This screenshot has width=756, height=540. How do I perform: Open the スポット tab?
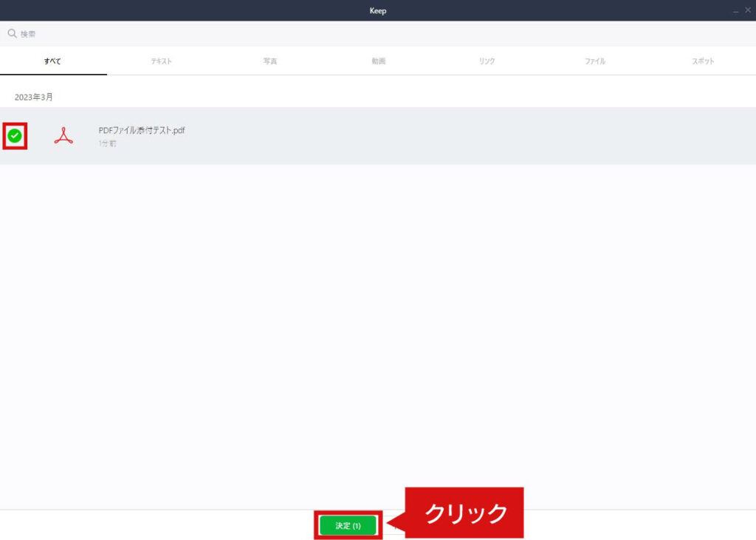point(701,62)
